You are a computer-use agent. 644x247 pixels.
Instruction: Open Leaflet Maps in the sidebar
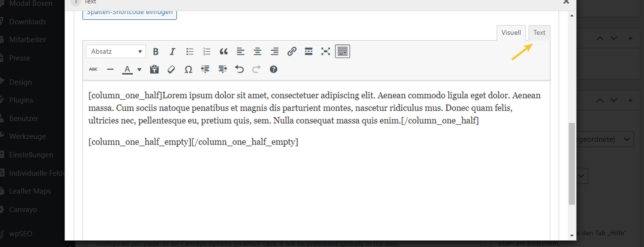[30, 191]
